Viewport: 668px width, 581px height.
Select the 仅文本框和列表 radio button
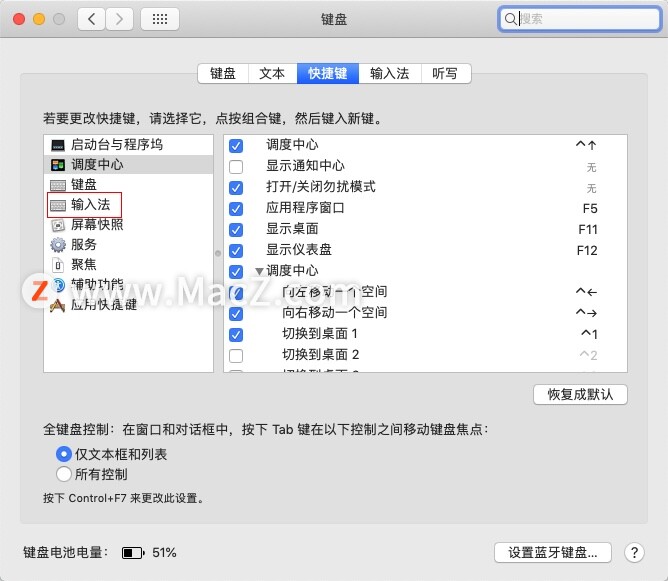tap(63, 454)
